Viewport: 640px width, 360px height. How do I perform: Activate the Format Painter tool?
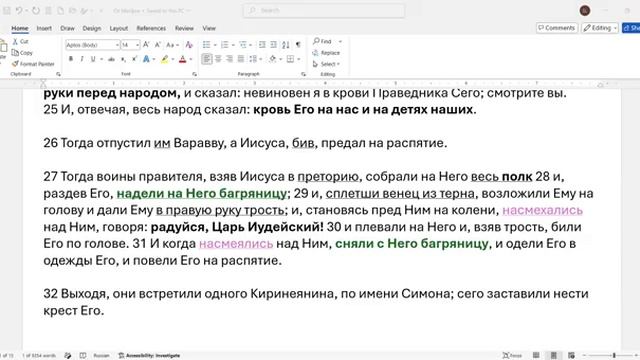point(33,64)
